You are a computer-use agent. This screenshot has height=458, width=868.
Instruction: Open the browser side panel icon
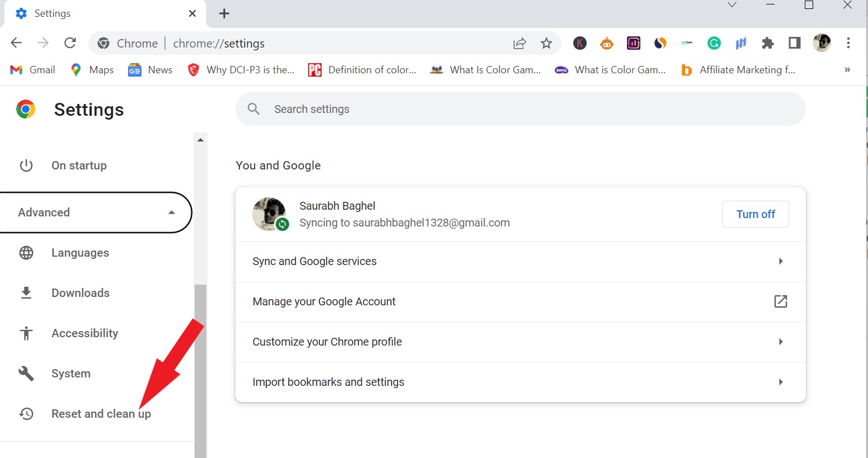coord(794,43)
